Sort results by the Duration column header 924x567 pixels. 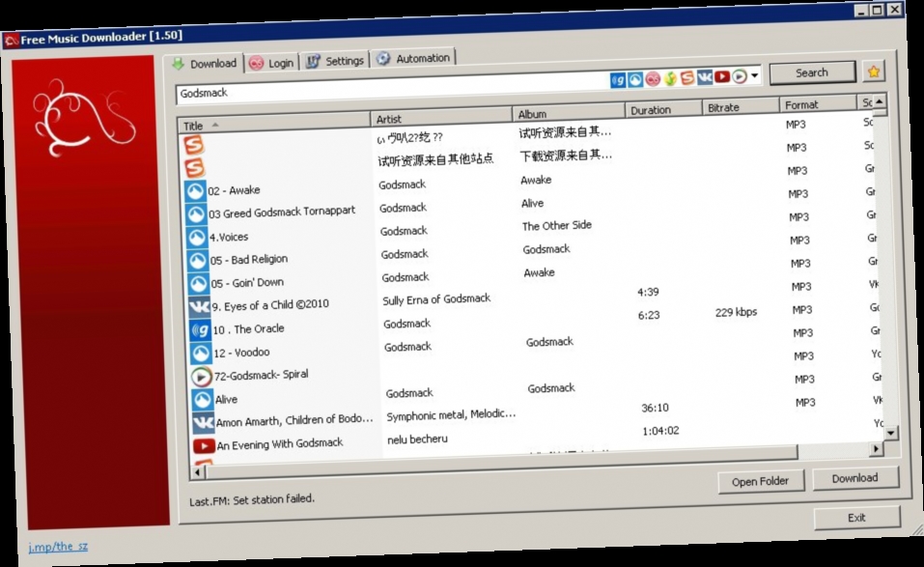click(663, 109)
